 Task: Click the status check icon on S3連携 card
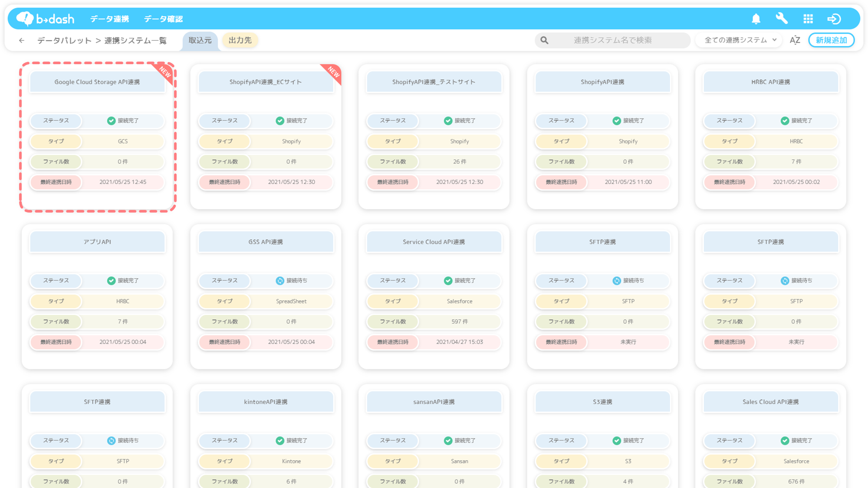click(617, 441)
